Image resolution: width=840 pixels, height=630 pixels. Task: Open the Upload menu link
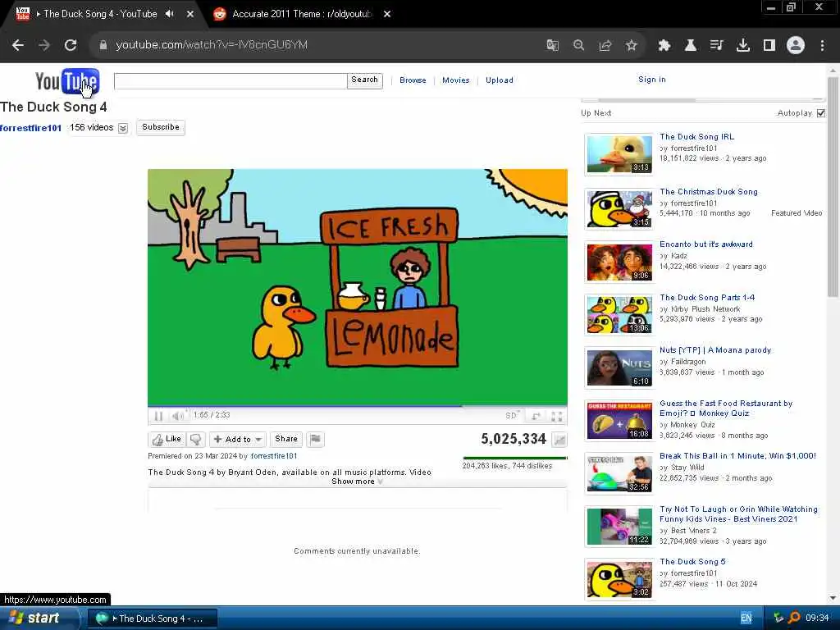pos(500,80)
